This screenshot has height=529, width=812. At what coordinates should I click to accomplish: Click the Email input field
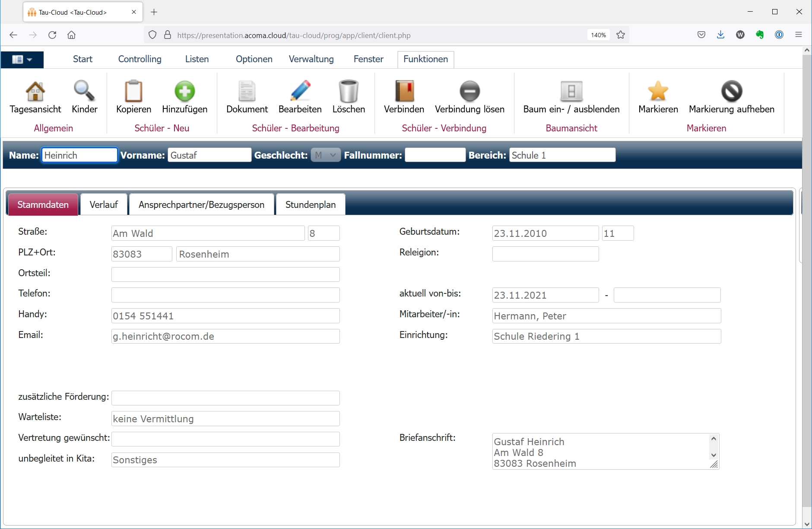point(225,337)
